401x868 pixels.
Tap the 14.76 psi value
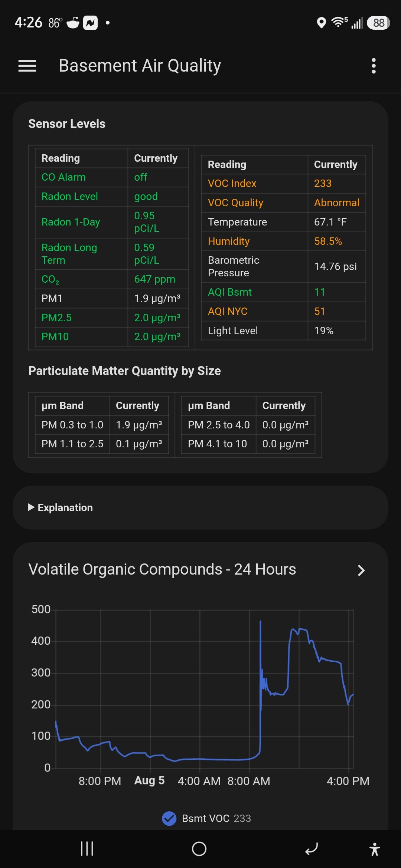pos(335,267)
